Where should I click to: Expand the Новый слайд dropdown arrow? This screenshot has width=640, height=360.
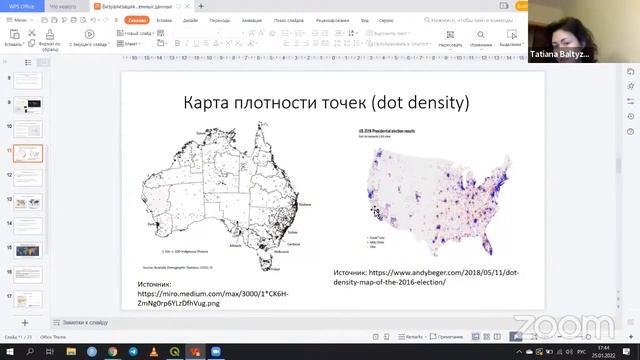[x=153, y=33]
